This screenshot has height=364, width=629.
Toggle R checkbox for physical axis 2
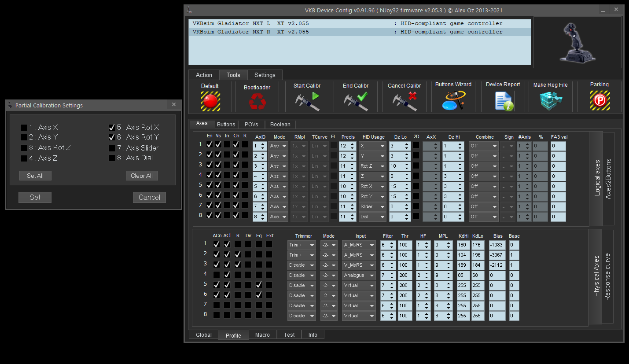click(x=238, y=254)
